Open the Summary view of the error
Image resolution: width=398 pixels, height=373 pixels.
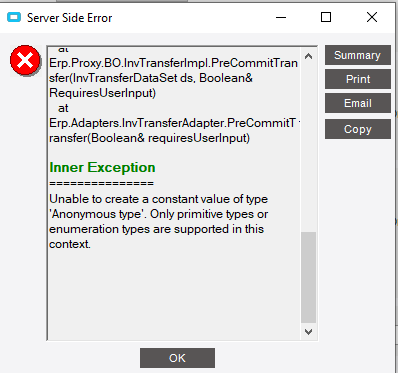(x=358, y=55)
